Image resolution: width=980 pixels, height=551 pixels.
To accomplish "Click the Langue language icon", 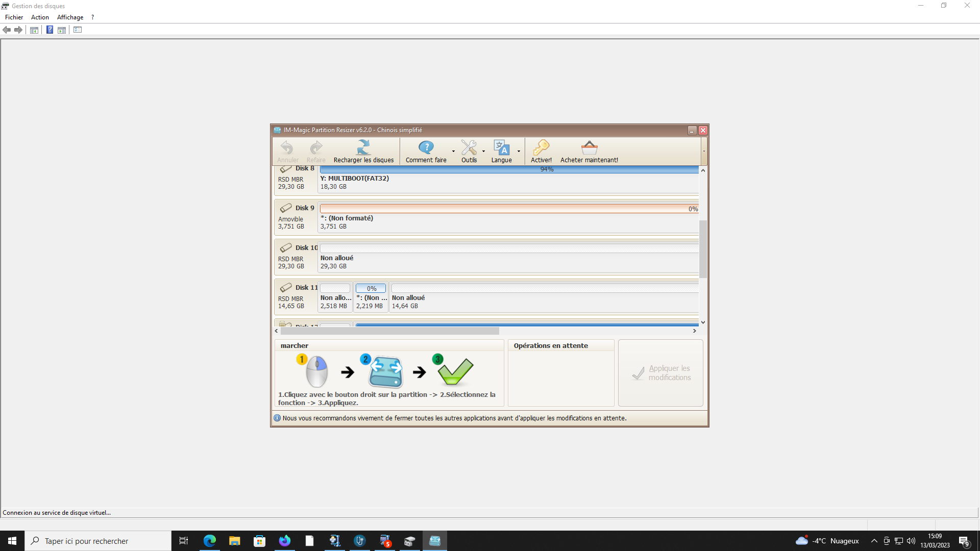I will [x=501, y=148].
